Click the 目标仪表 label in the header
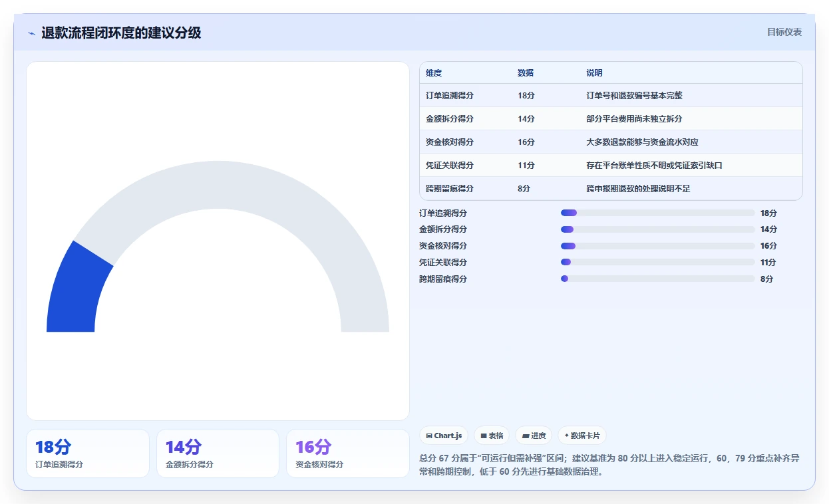Screen dimensions: 829x504 (x=784, y=32)
